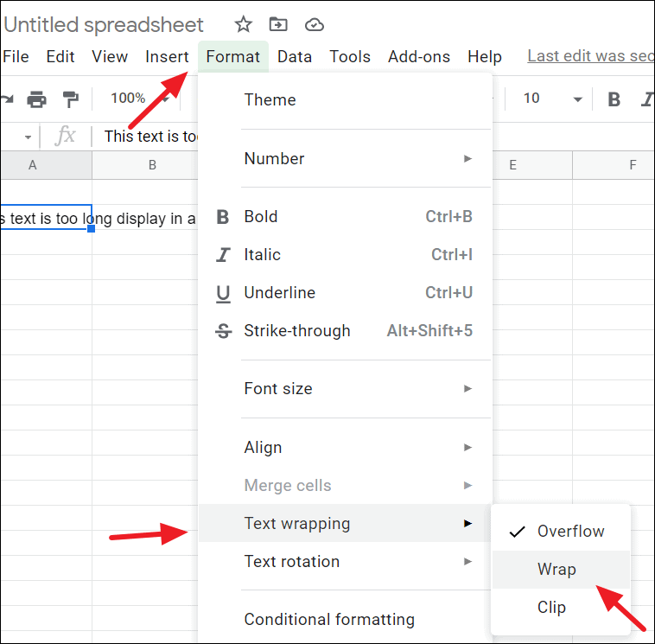
Task: Open the Edit menu
Action: [x=60, y=56]
